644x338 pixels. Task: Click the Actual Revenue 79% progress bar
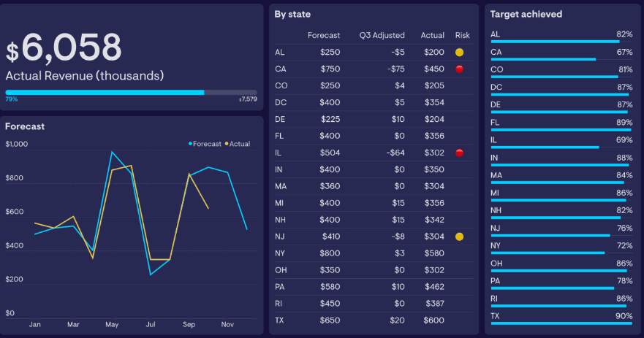pyautogui.click(x=105, y=93)
